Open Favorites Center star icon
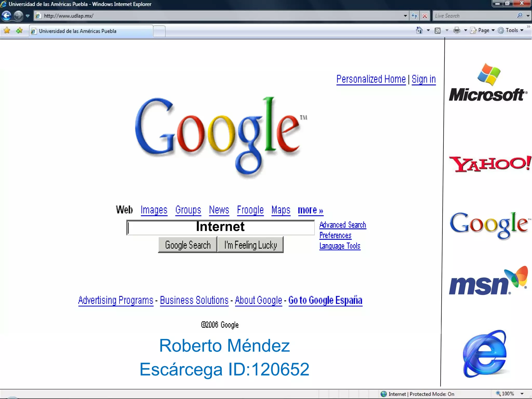Viewport: 532px width, 399px height. [7, 31]
